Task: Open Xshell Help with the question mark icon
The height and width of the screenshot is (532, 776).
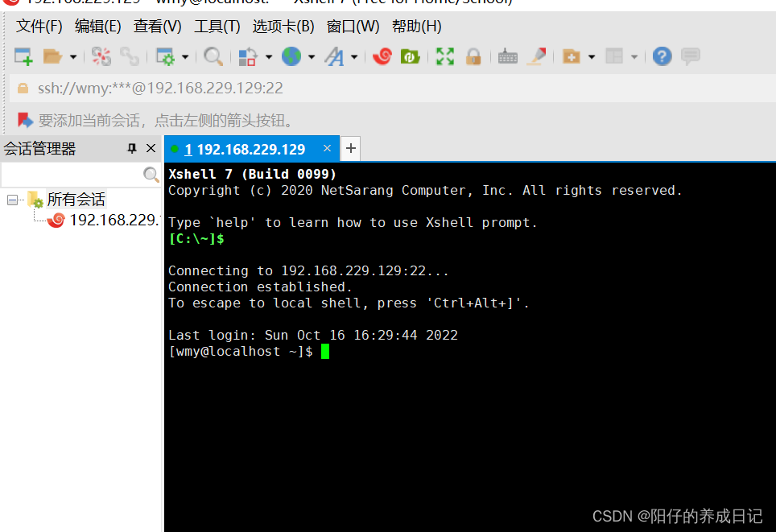Action: 662,56
